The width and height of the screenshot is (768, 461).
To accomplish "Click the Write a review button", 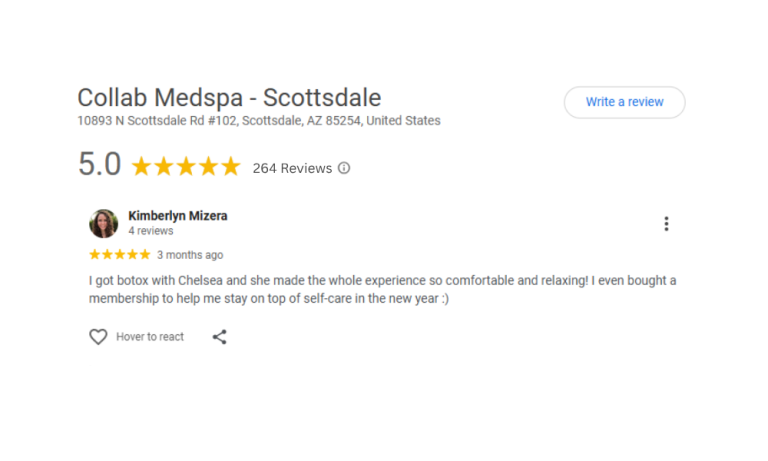I will coord(624,102).
